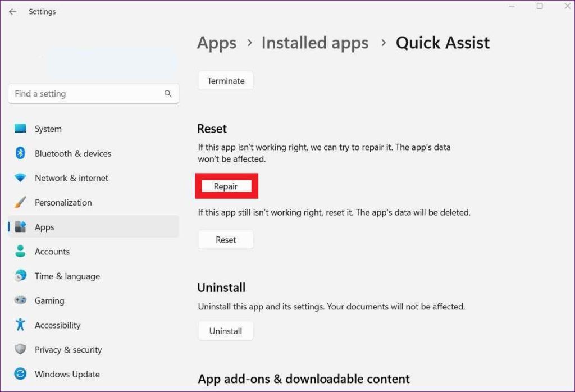Click the Repair button
This screenshot has height=392, width=575.
pos(226,186)
